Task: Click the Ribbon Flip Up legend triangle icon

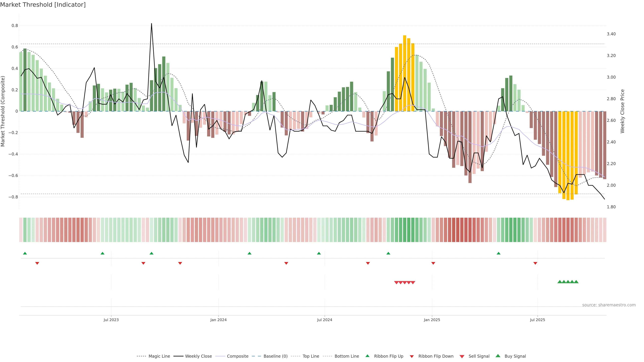Action: [x=367, y=356]
